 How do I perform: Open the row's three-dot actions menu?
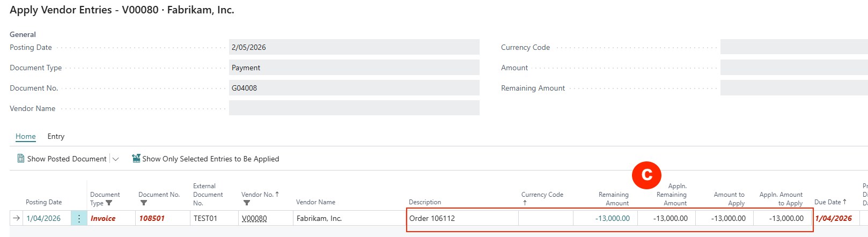click(79, 218)
